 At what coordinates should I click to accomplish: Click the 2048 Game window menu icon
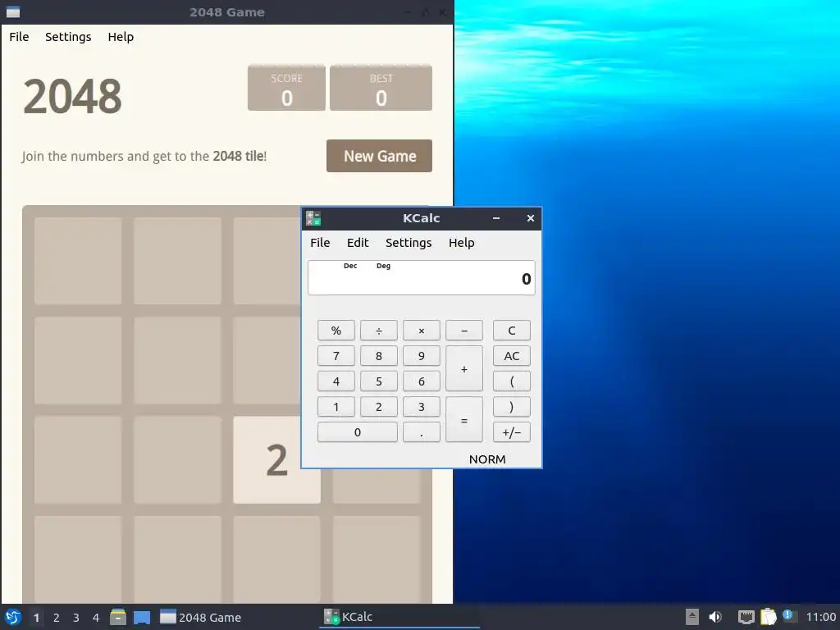click(x=13, y=11)
